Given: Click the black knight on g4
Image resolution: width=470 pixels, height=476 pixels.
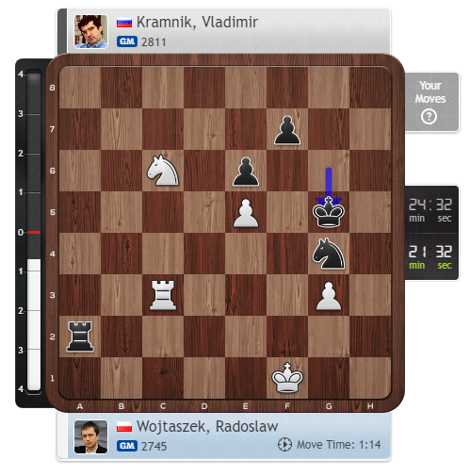Looking at the screenshot, I should tap(329, 254).
